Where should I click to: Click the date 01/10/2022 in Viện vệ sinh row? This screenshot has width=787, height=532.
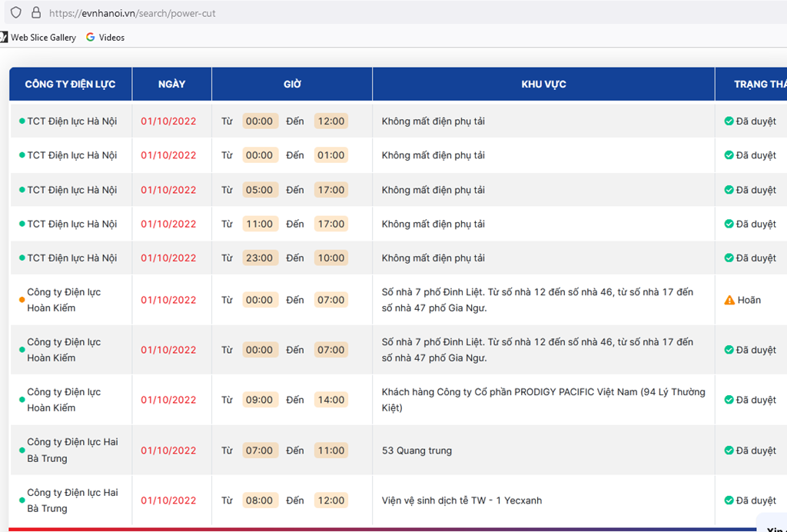click(168, 500)
